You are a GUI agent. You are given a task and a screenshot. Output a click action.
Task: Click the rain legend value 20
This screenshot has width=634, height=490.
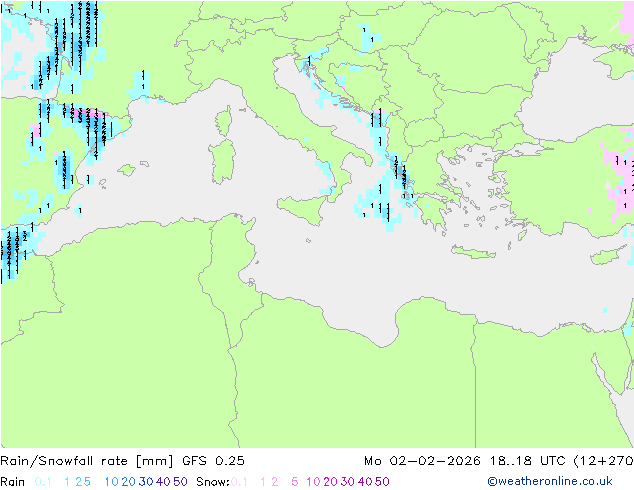click(x=128, y=482)
